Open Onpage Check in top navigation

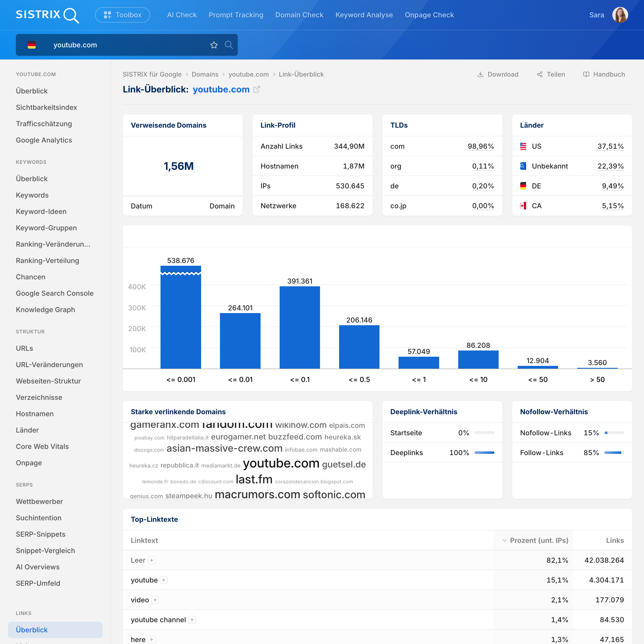[x=429, y=15]
